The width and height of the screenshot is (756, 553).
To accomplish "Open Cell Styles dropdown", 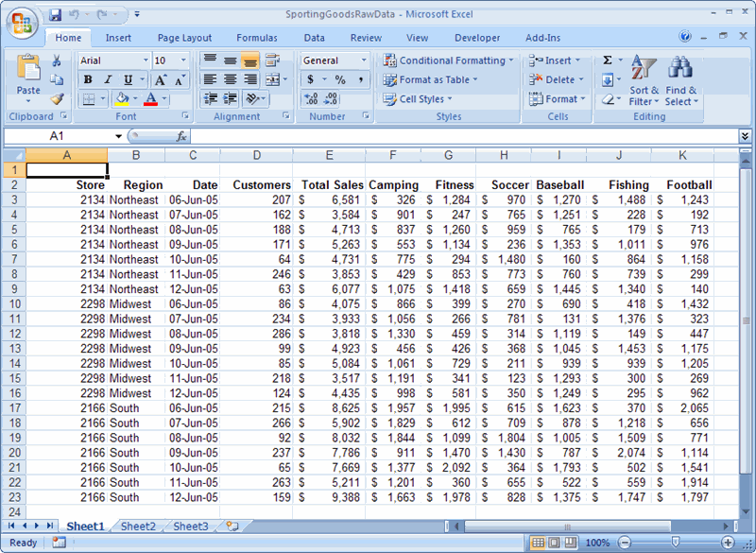I will (418, 99).
